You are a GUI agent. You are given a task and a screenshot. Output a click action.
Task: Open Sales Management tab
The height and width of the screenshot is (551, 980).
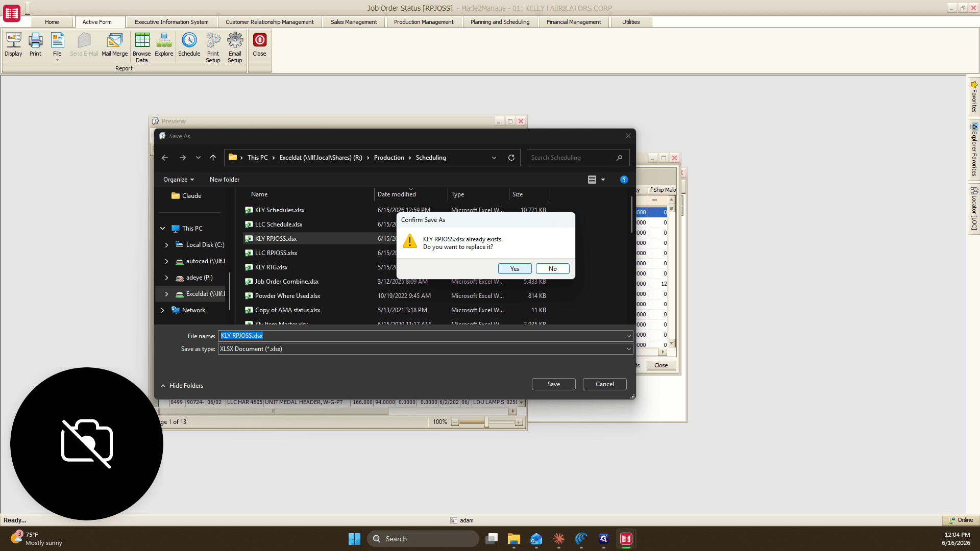tap(354, 22)
